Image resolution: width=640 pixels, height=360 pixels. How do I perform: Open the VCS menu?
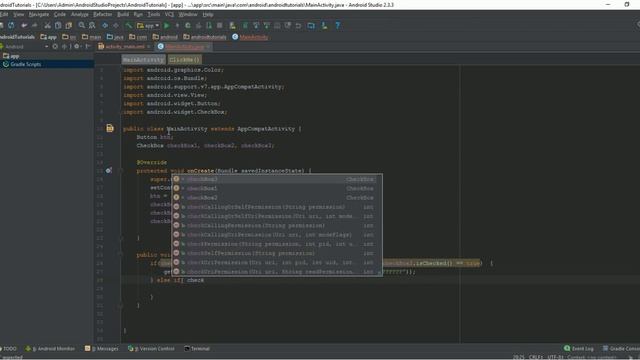pyautogui.click(x=169, y=14)
